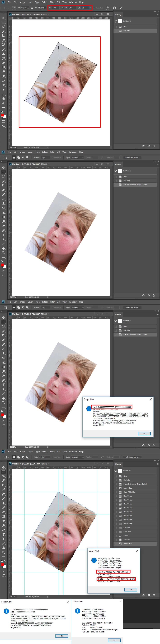
Task: Select Healing Brush tool in the guides window
Action: point(3,494)
